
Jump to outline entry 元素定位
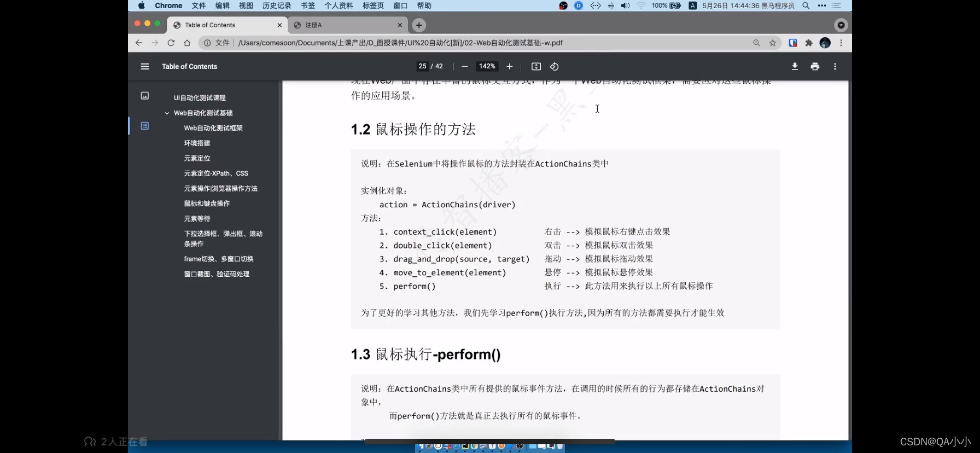click(x=197, y=158)
